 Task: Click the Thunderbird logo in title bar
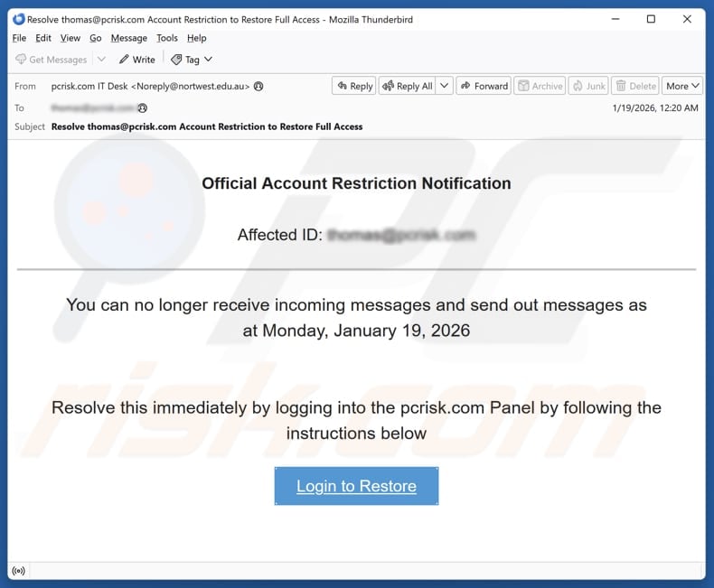19,19
